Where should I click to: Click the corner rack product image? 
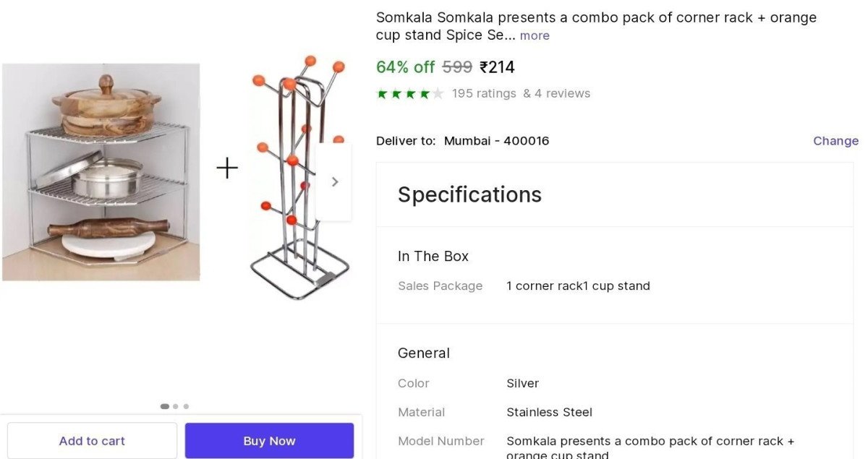pos(101,171)
